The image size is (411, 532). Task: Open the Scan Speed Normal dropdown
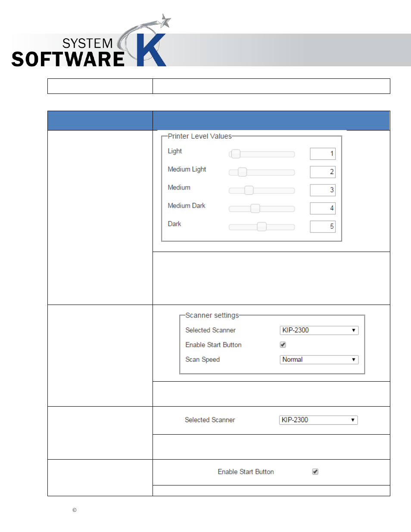click(319, 360)
